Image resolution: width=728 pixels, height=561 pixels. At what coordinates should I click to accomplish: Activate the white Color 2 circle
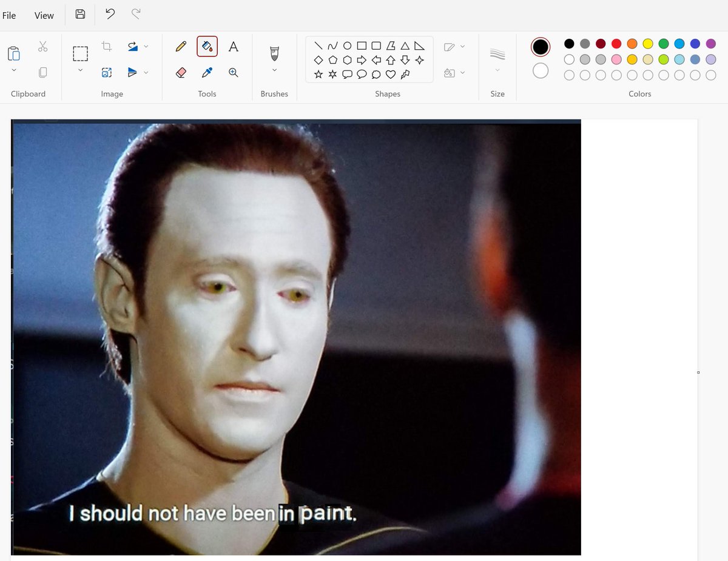(x=541, y=71)
